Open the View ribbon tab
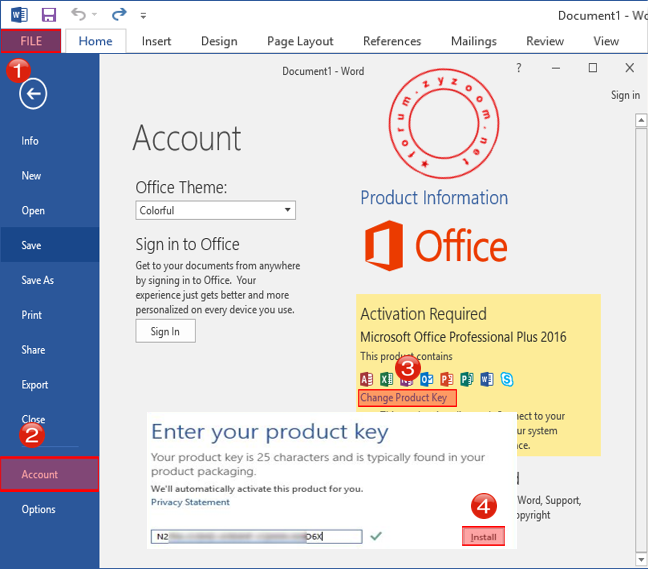The height and width of the screenshot is (569, 648). click(x=606, y=41)
